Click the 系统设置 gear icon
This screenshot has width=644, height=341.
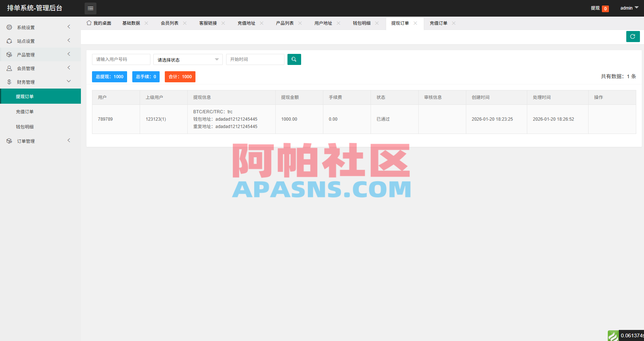tap(9, 27)
